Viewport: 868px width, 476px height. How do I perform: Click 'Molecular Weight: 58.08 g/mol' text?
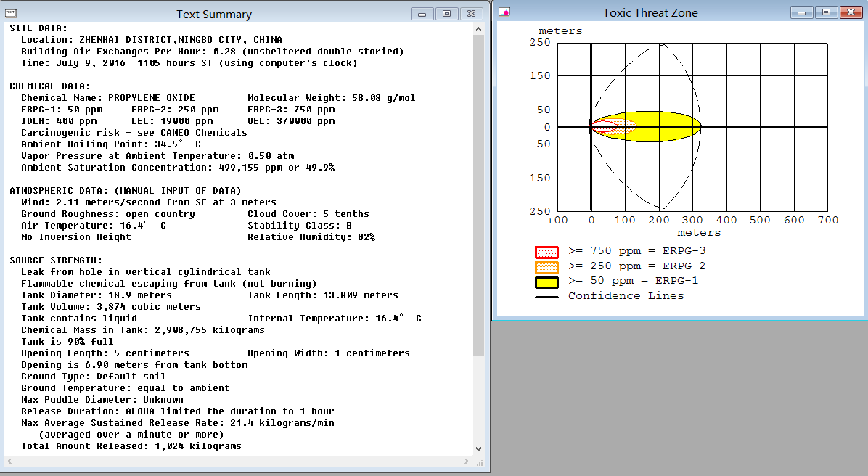(x=332, y=98)
